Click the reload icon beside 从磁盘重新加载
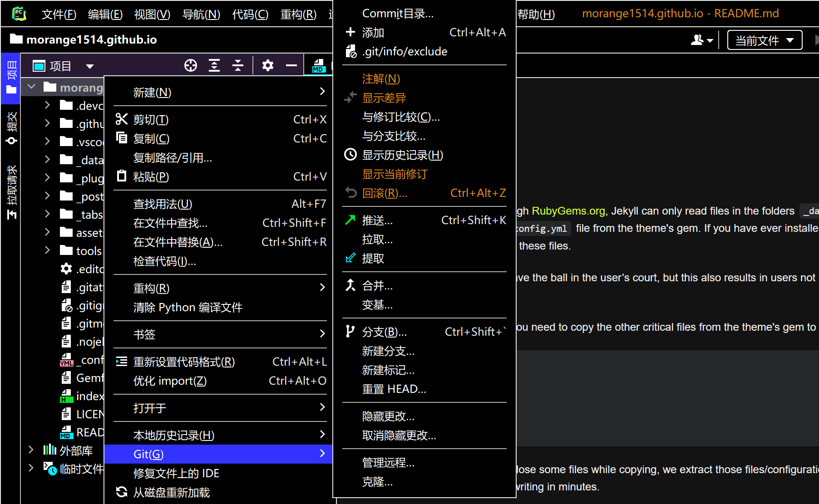Viewport: 819px width, 504px height. [x=122, y=492]
